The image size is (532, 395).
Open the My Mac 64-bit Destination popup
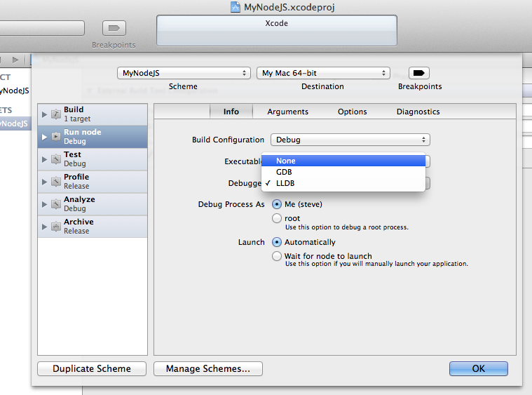[323, 73]
